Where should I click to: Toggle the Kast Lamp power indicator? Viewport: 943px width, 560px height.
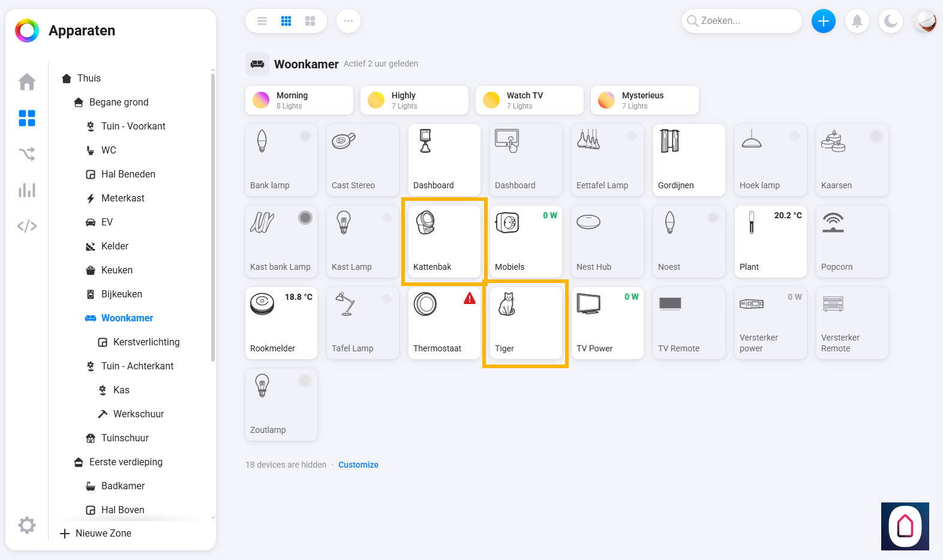pos(387,218)
